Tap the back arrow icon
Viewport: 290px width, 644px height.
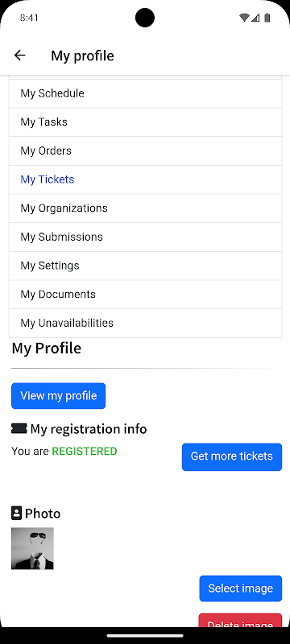(x=19, y=56)
